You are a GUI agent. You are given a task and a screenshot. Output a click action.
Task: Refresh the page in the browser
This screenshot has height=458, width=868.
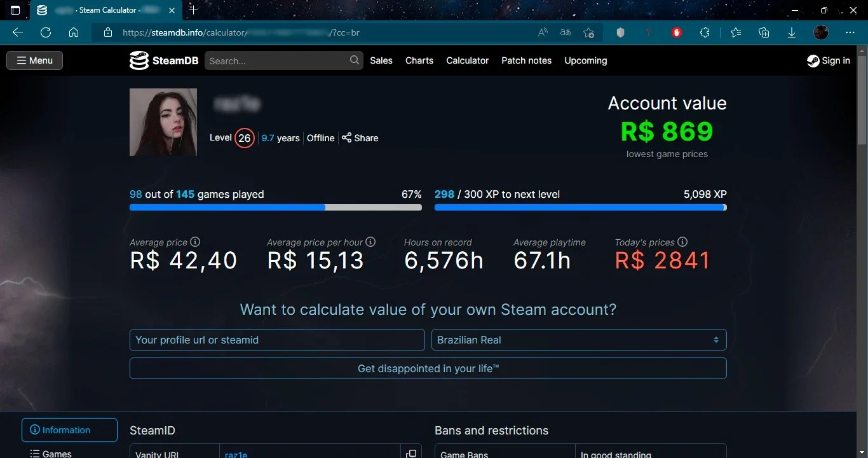point(46,32)
